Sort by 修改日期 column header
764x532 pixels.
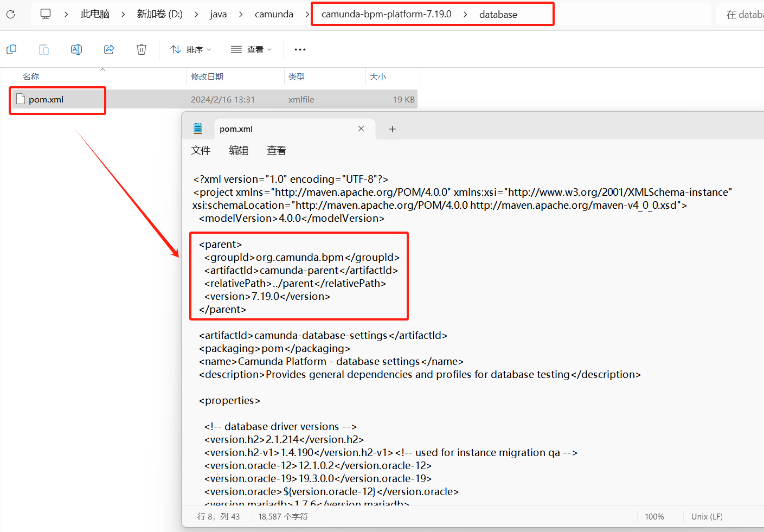coord(207,76)
